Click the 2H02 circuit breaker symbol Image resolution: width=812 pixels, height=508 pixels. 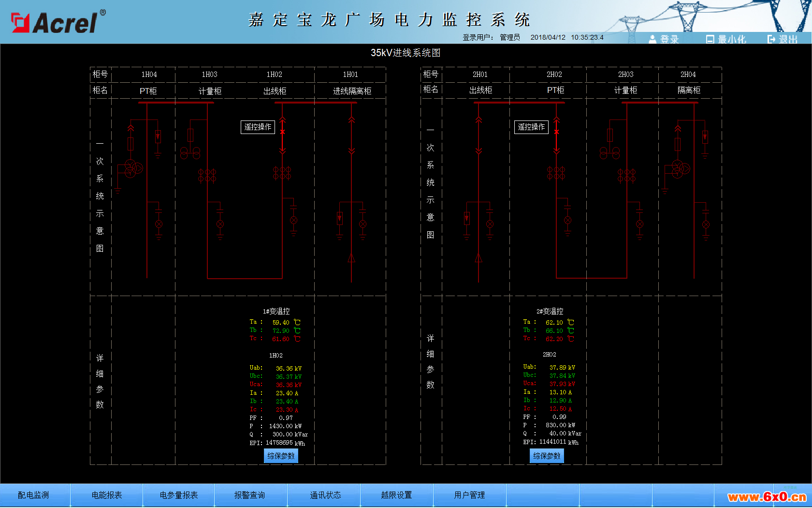(x=556, y=132)
